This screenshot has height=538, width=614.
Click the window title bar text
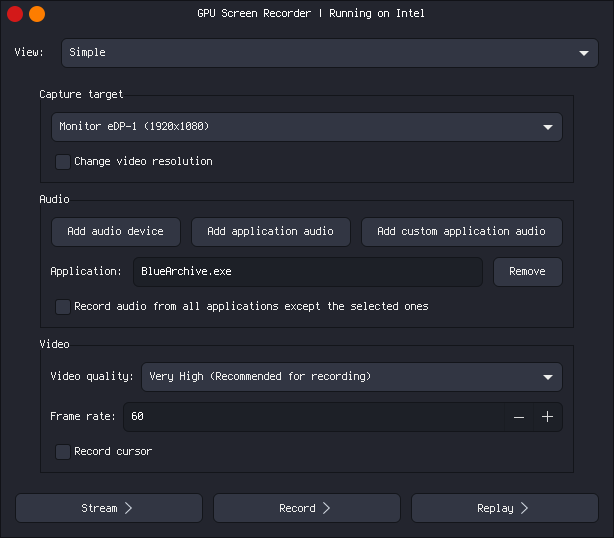[x=311, y=14]
